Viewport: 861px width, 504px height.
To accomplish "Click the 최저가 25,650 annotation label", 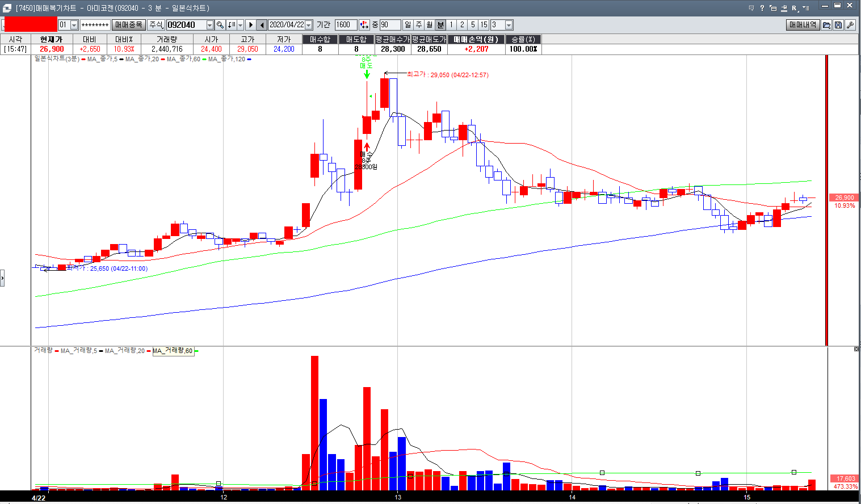I will click(x=107, y=268).
